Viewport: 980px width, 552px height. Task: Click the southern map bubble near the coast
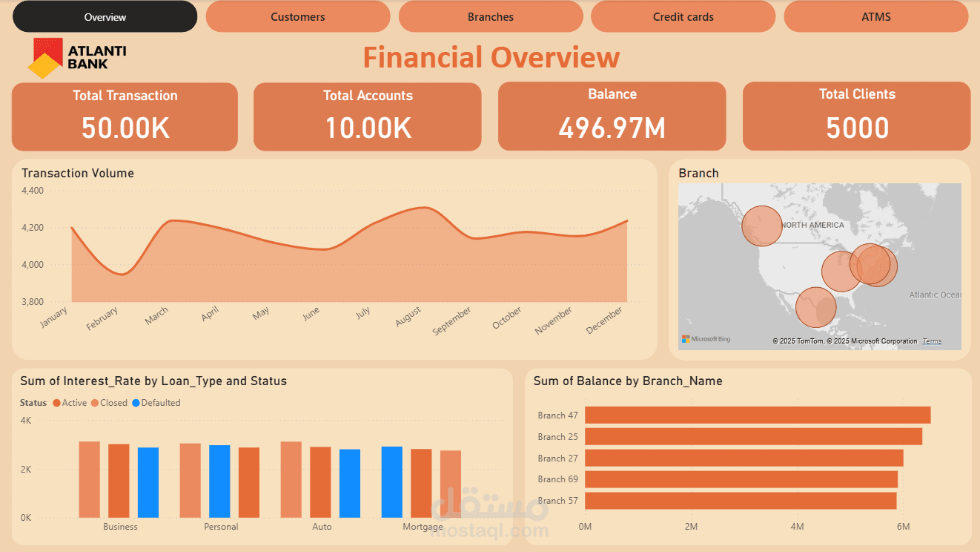(x=816, y=306)
